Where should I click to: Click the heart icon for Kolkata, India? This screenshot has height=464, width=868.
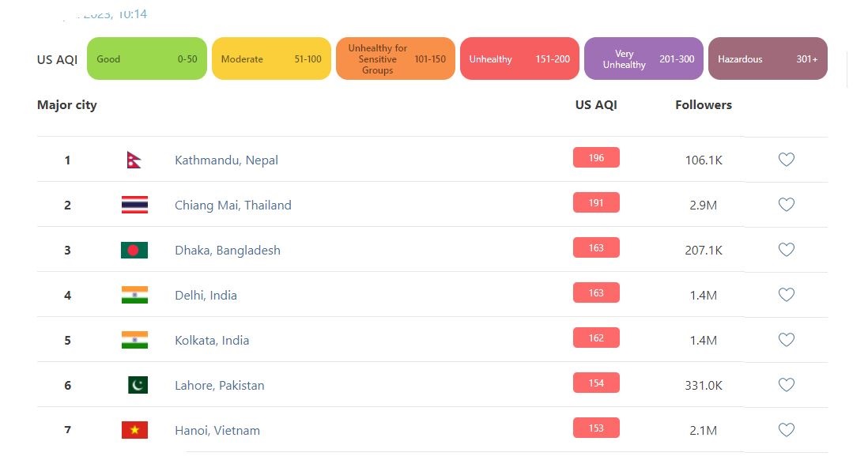click(786, 340)
